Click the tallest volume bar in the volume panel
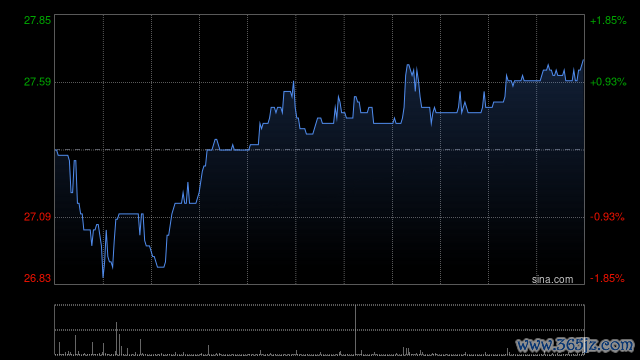The image size is (640, 360). [356, 330]
